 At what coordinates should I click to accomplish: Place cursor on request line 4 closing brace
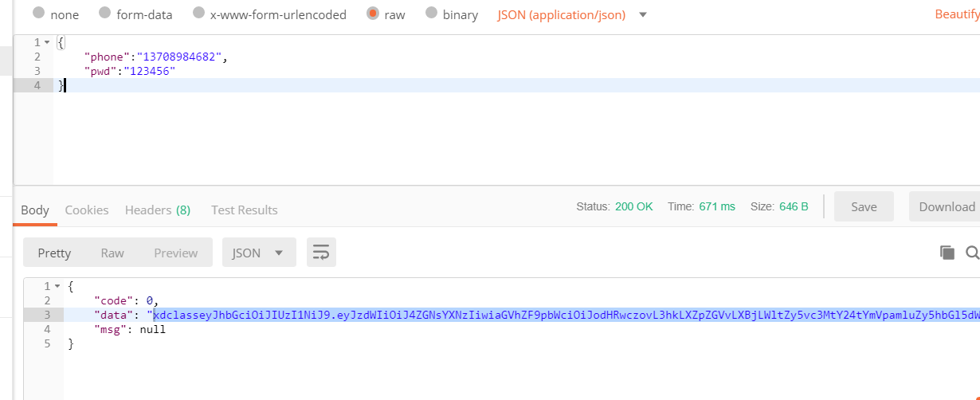click(60, 85)
